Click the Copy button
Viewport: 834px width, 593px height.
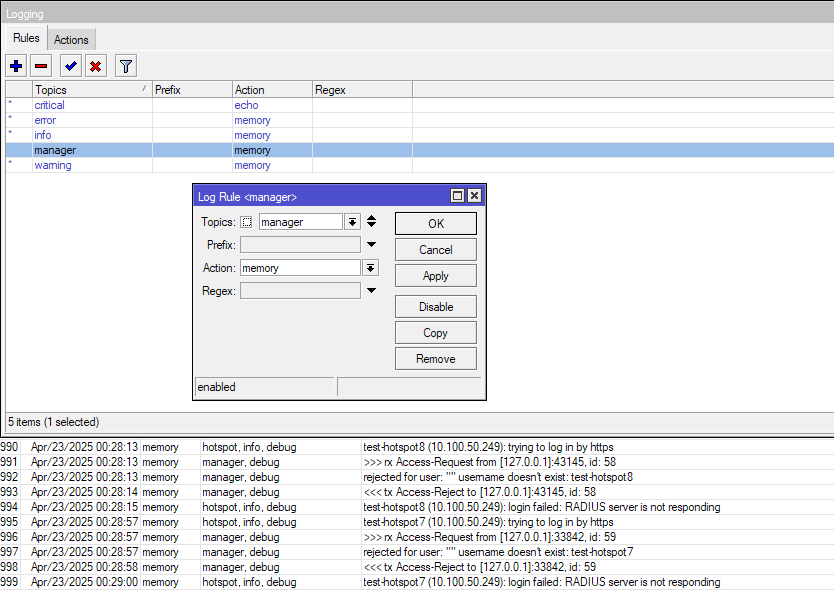click(x=435, y=333)
